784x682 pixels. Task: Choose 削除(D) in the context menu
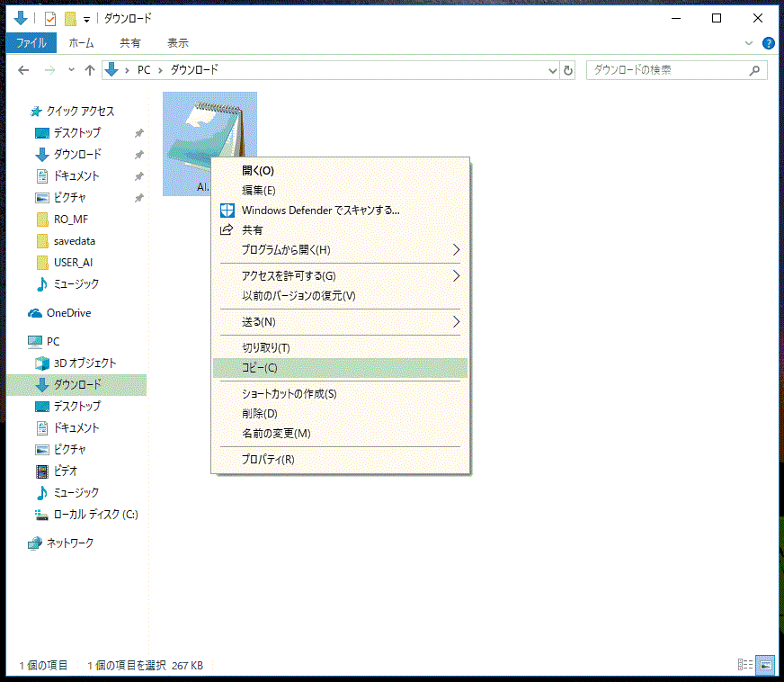340,414
